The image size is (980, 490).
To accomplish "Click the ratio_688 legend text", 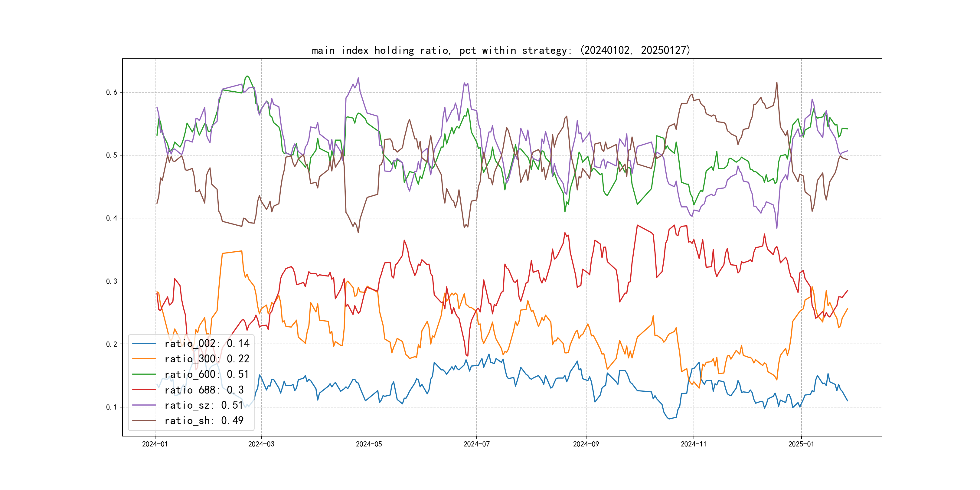I will tap(204, 390).
